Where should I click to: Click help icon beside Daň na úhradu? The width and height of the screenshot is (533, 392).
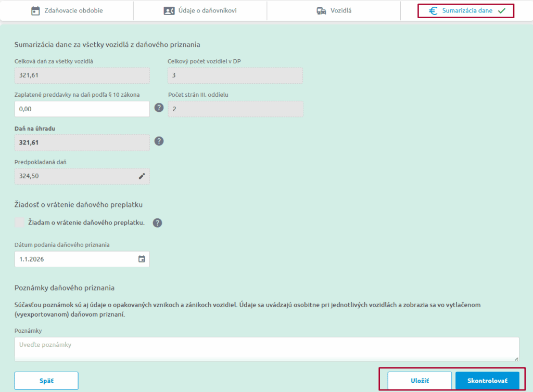pos(159,141)
